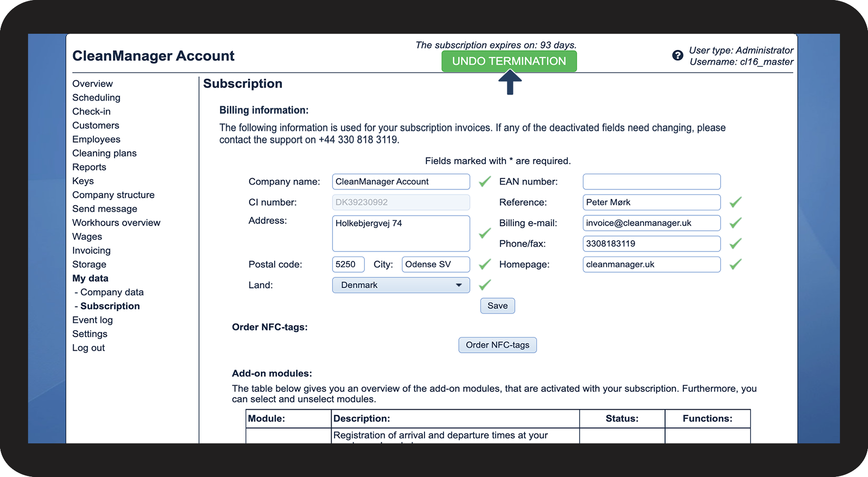Click the disabled CI number field
Screen dimensions: 868x477
tap(401, 202)
